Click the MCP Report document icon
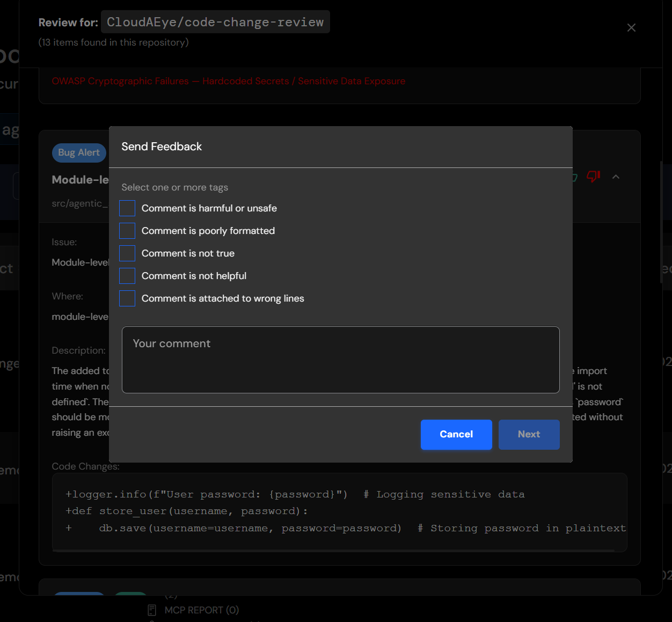This screenshot has height=622, width=672. tap(152, 610)
